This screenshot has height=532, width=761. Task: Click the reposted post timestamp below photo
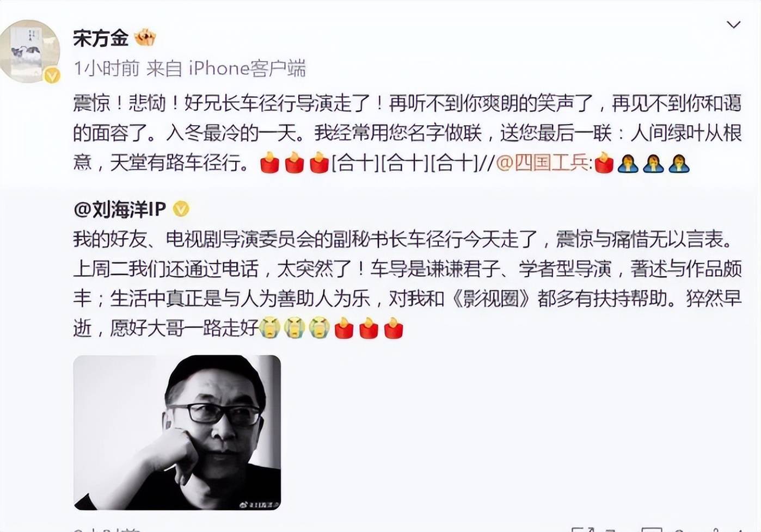click(x=107, y=529)
